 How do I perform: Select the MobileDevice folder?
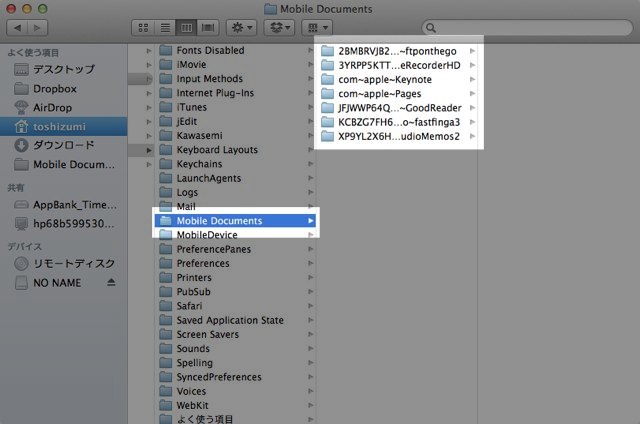point(236,235)
